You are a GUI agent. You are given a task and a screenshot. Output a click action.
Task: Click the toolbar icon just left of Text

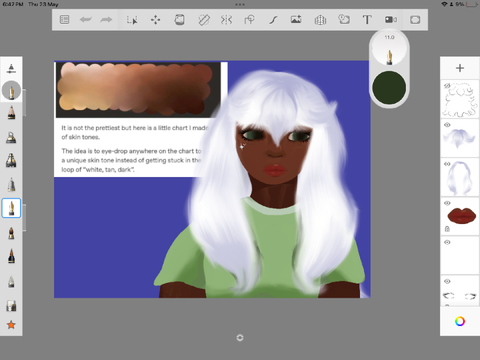(x=344, y=19)
